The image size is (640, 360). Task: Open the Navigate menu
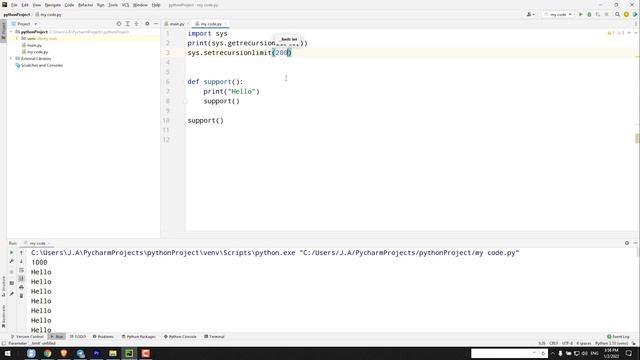(x=53, y=5)
